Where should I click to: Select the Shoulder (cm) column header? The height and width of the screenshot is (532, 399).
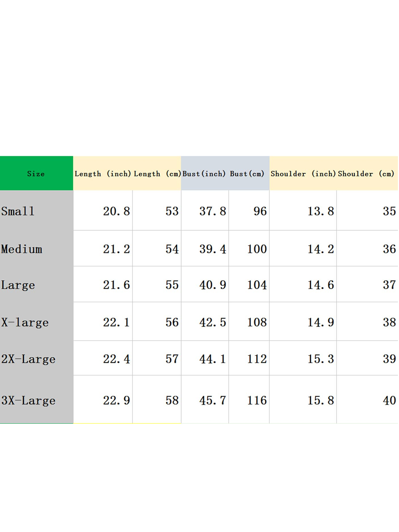[366, 174]
